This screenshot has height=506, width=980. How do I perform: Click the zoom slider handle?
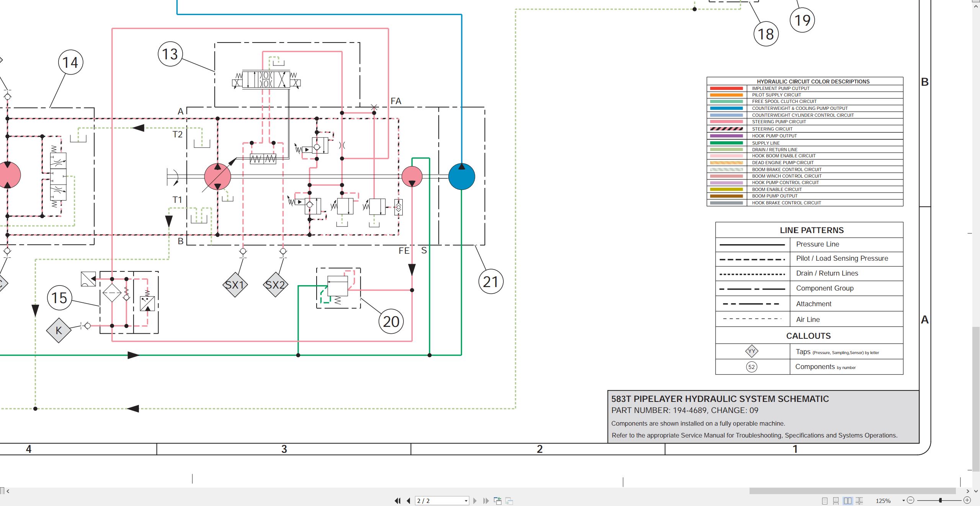tap(941, 500)
